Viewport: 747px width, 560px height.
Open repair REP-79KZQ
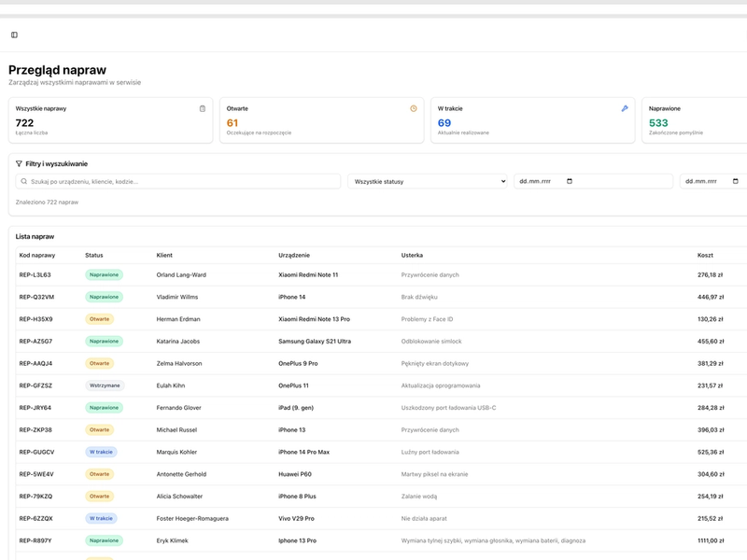tap(35, 497)
